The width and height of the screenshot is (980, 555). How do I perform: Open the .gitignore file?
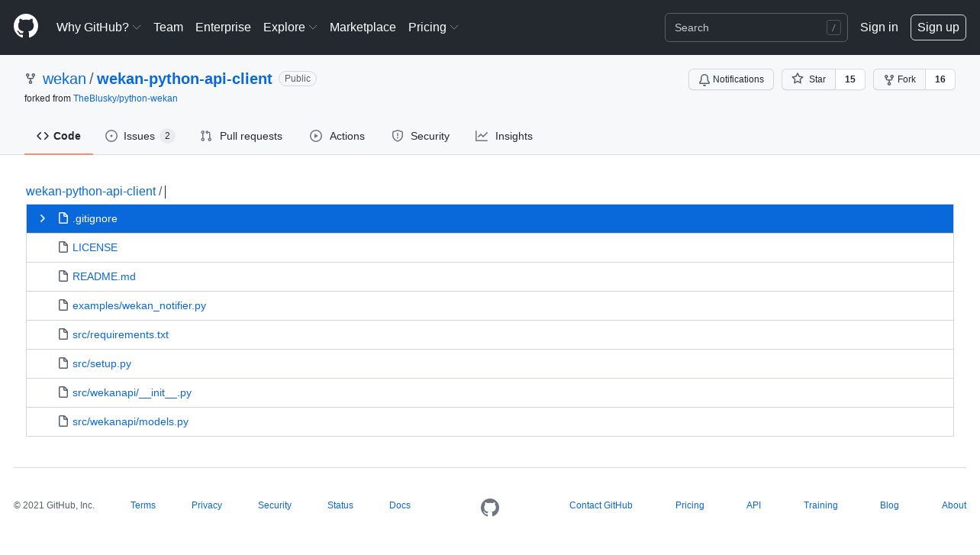pos(95,219)
